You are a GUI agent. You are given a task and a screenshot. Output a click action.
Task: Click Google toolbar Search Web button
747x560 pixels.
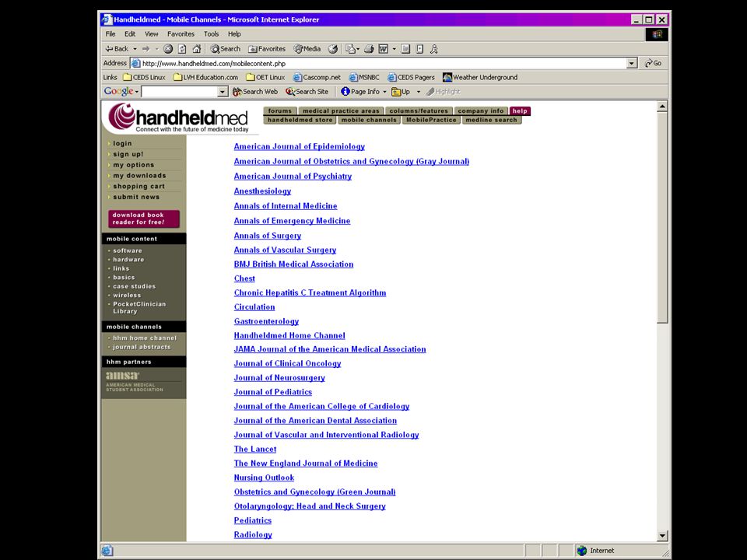pyautogui.click(x=255, y=92)
